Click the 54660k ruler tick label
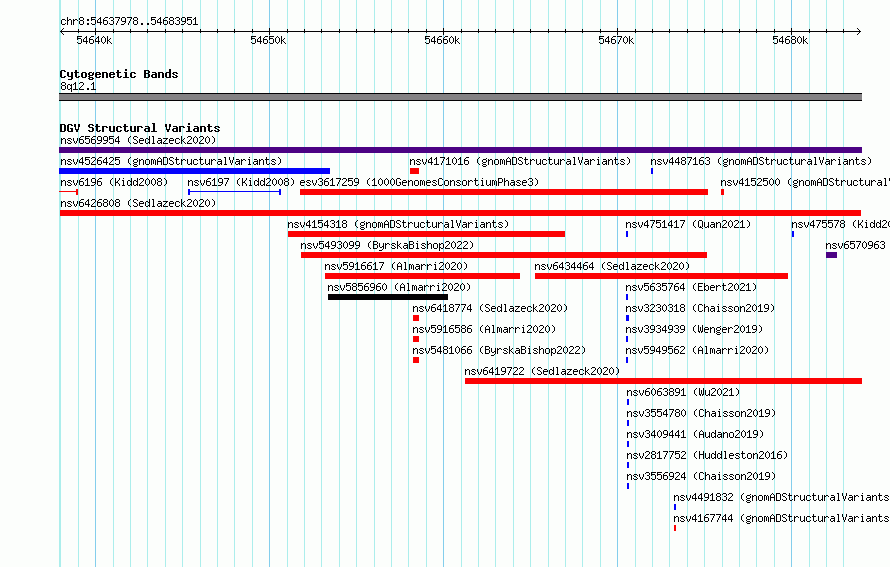The image size is (890, 567). pyautogui.click(x=442, y=40)
